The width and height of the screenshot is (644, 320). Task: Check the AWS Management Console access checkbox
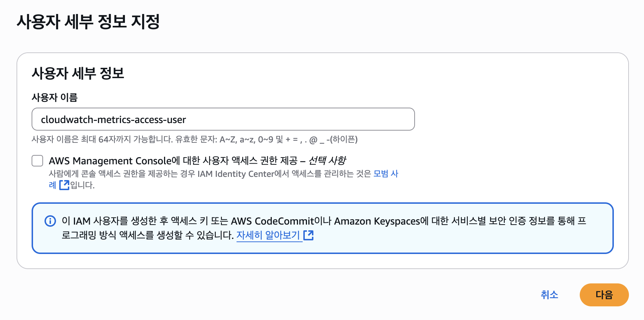tap(37, 161)
